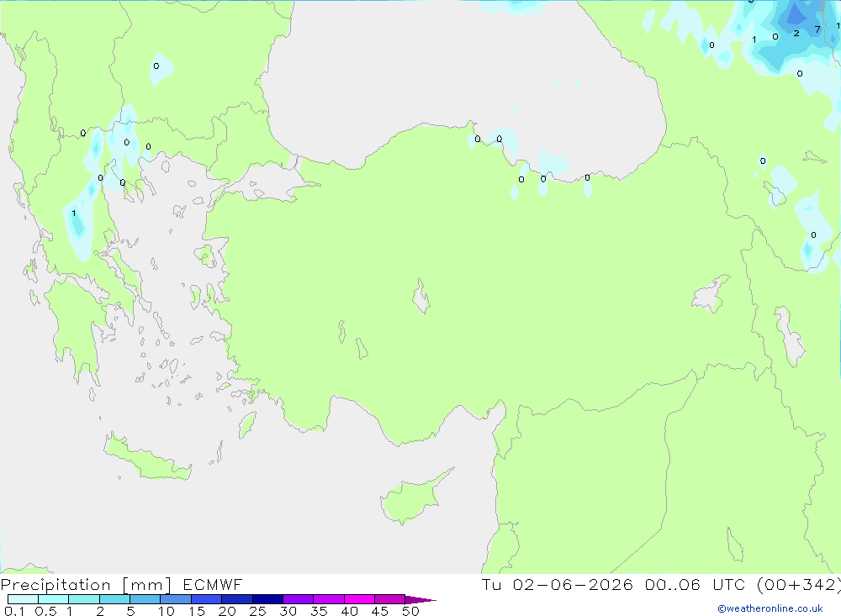The image size is (841, 616).
Task: Click the 35–40 mm purple legend swatch
Action: coord(329,599)
